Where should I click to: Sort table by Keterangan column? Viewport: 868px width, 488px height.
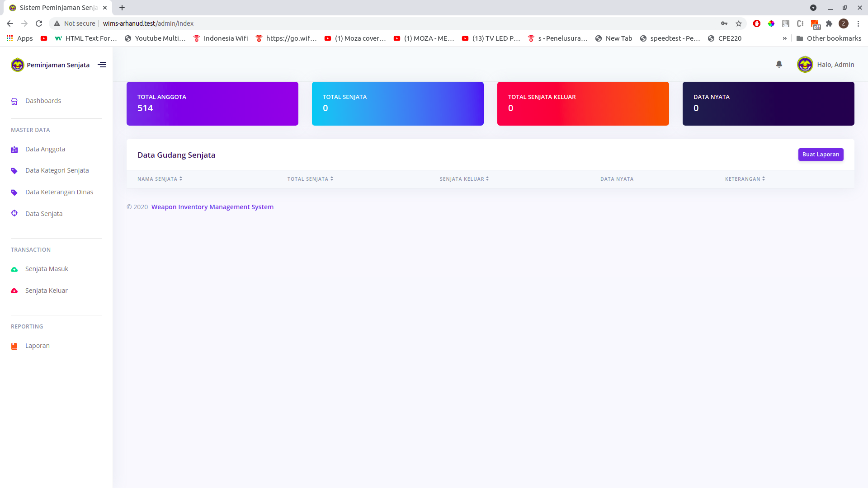tap(745, 179)
